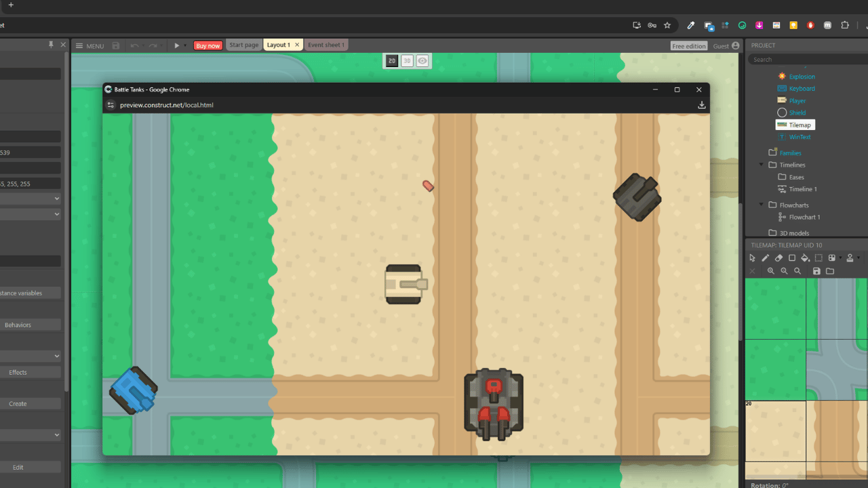This screenshot has height=488, width=868.
Task: Download the preview from the Chrome popup
Action: pos(701,105)
